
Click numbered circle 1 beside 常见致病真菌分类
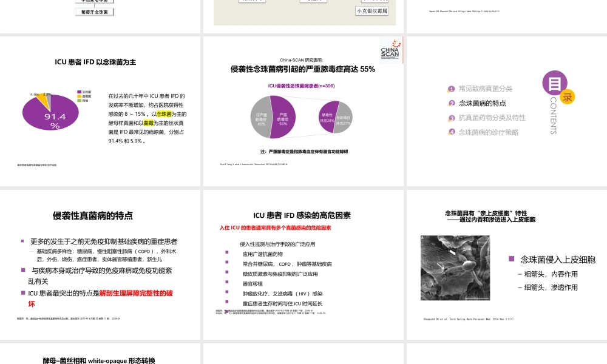tap(451, 89)
